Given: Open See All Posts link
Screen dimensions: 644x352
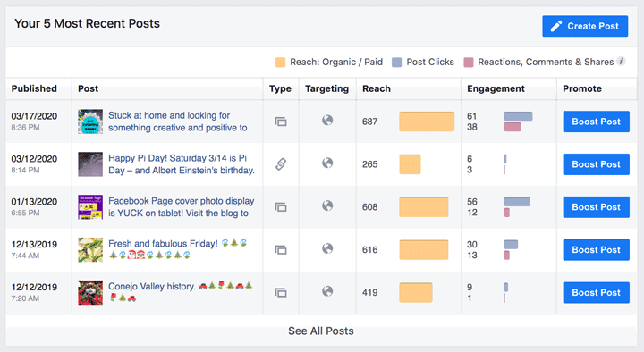Looking at the screenshot, I should 321,331.
